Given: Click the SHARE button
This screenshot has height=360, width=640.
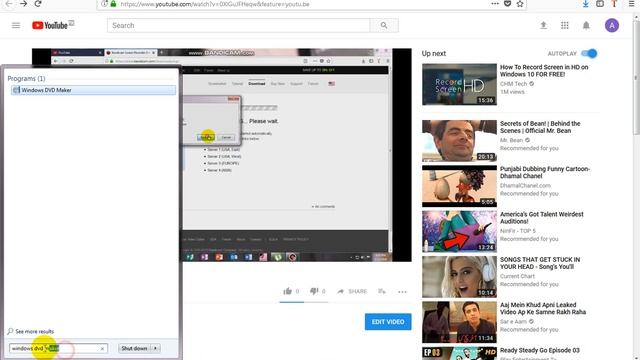Looking at the screenshot, I should click(x=352, y=291).
